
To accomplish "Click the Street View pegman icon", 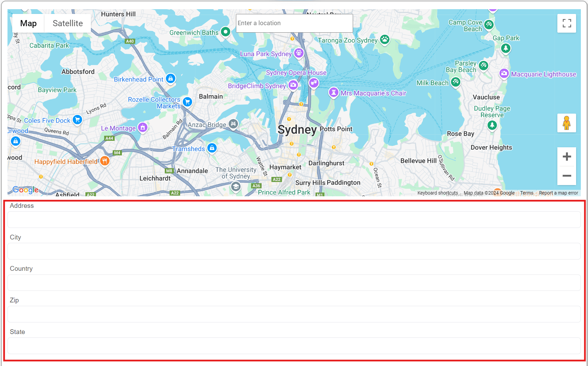I will (x=567, y=123).
